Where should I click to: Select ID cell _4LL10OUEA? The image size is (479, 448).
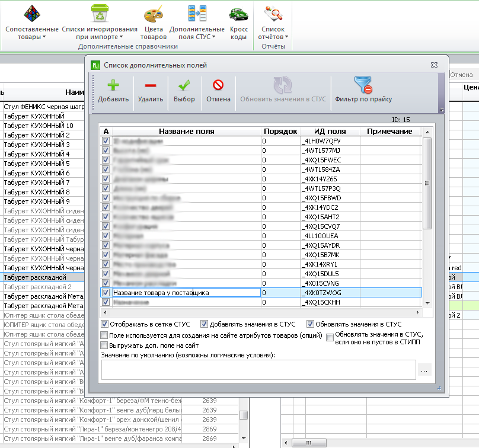click(330, 236)
